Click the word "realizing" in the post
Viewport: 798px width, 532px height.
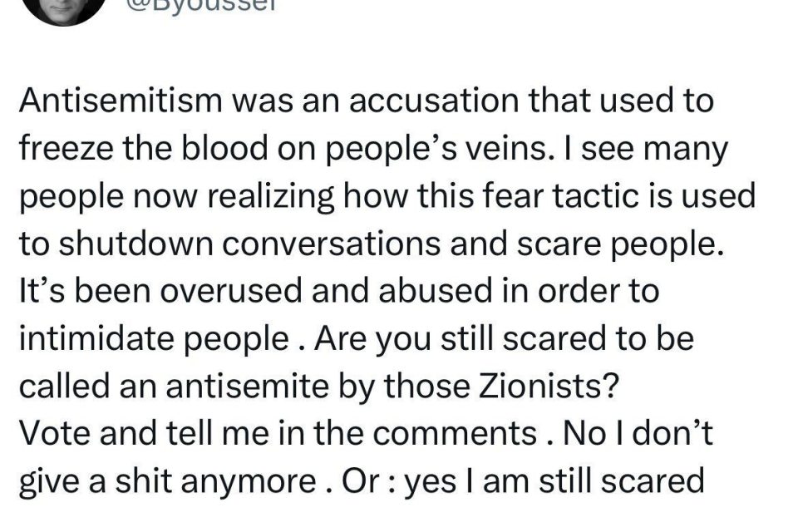[271, 196]
